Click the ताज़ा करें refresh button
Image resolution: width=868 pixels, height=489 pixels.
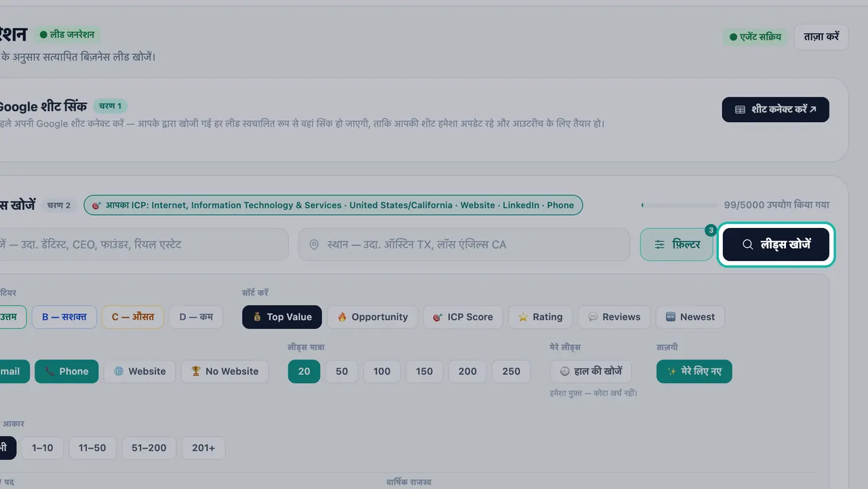tap(821, 37)
